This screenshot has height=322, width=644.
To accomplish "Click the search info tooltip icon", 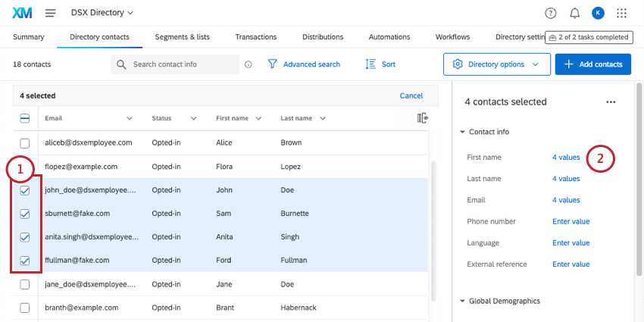I will tap(248, 65).
